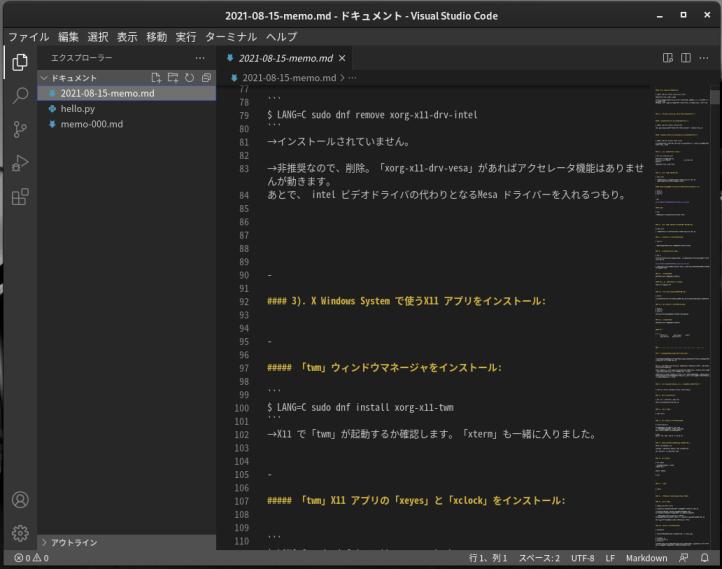Open editor more actions menu
This screenshot has width=722, height=569.
704,58
